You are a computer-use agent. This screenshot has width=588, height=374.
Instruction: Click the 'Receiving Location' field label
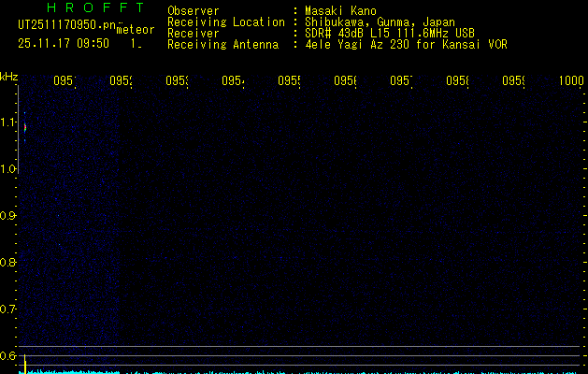226,22
